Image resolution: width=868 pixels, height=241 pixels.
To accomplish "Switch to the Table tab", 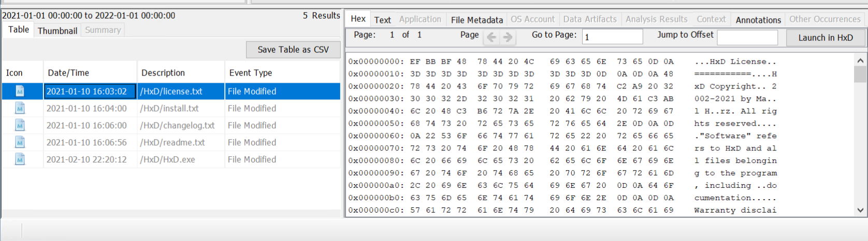I will 19,29.
